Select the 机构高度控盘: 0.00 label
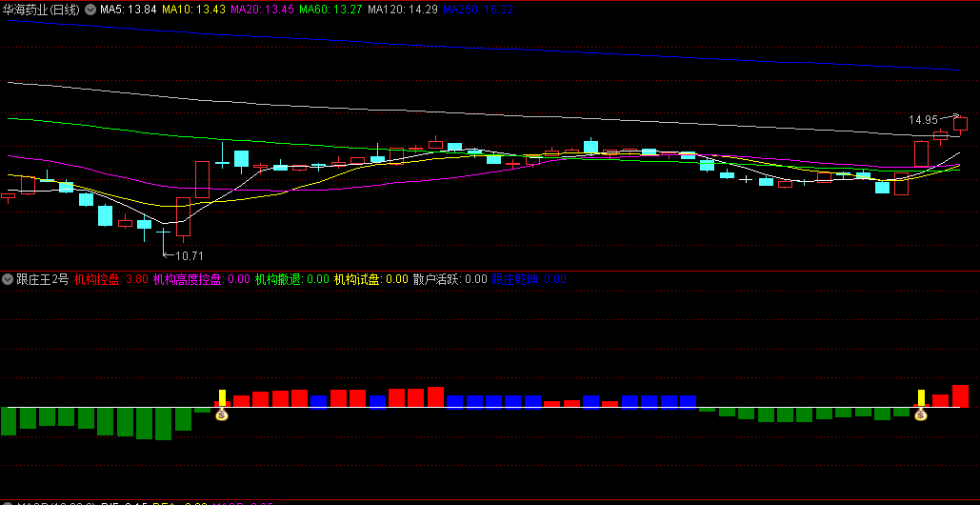This screenshot has height=505, width=980. pyautogui.click(x=202, y=279)
